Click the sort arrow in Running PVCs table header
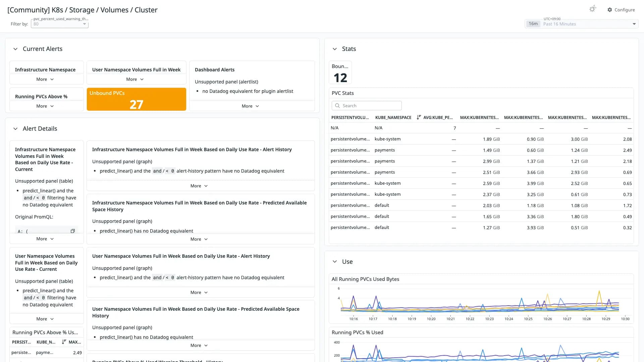Image resolution: width=644 pixels, height=362 pixels. (64, 342)
